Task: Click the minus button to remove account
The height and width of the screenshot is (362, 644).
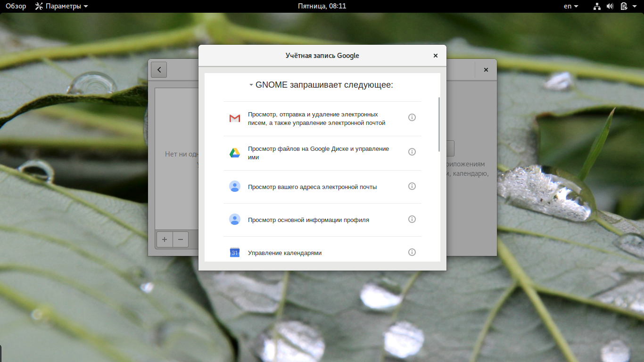Action: pos(181,239)
